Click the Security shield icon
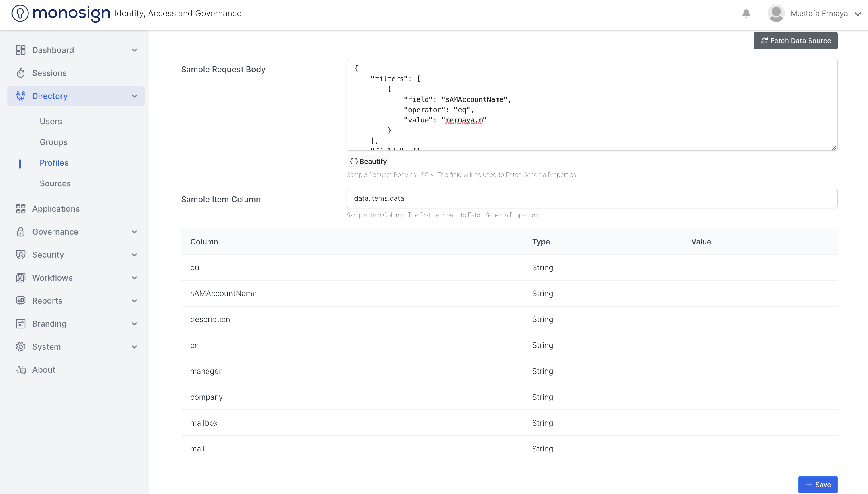The height and width of the screenshot is (494, 868). pyautogui.click(x=21, y=255)
